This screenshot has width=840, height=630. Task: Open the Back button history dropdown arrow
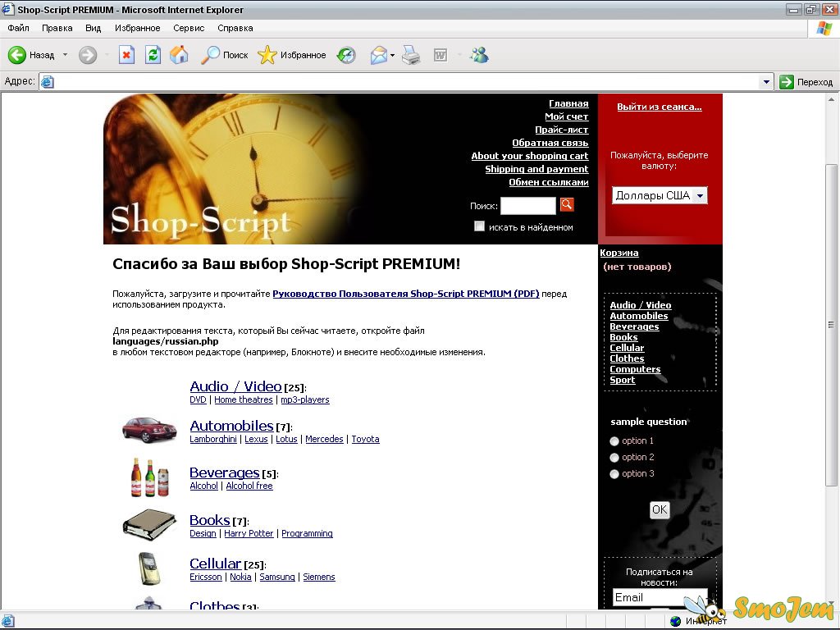tap(65, 55)
